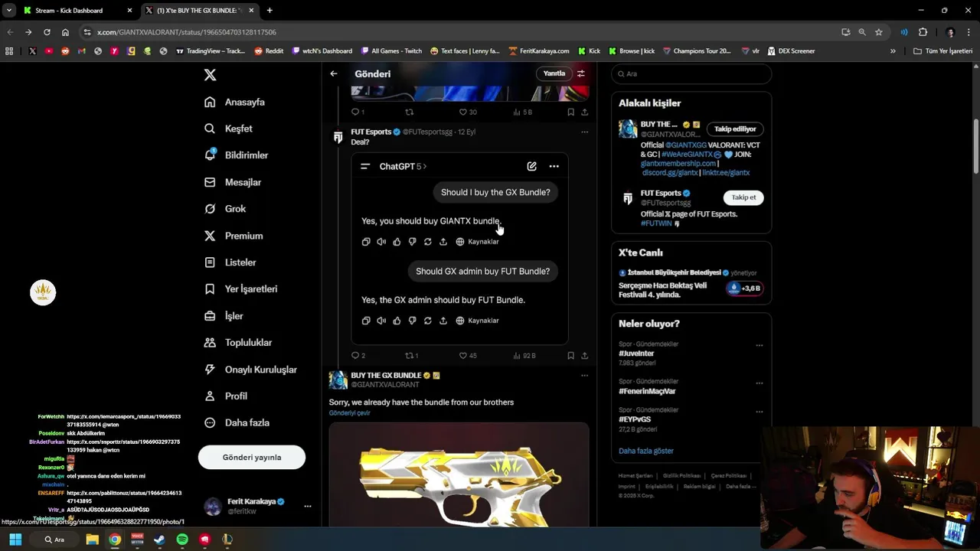The image size is (980, 551).
Task: Share the top post with 5 B views
Action: [585, 112]
